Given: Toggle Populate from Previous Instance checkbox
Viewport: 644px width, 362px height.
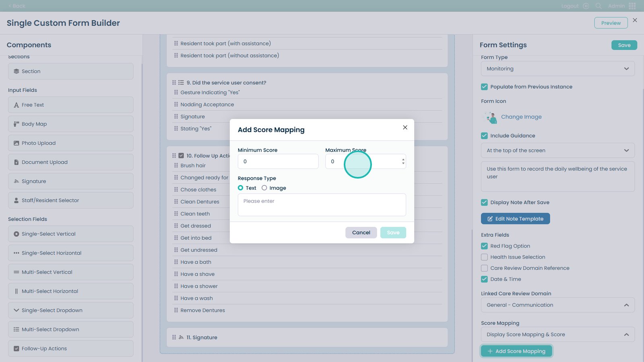Looking at the screenshot, I should (x=484, y=87).
